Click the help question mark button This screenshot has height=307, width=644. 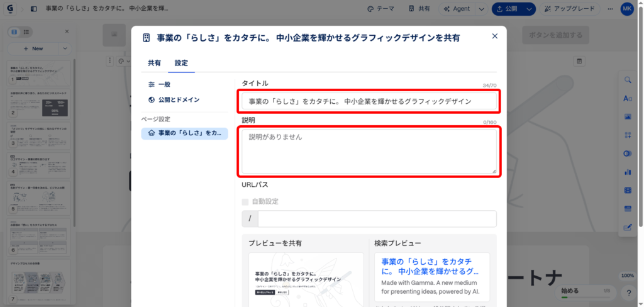pyautogui.click(x=628, y=293)
